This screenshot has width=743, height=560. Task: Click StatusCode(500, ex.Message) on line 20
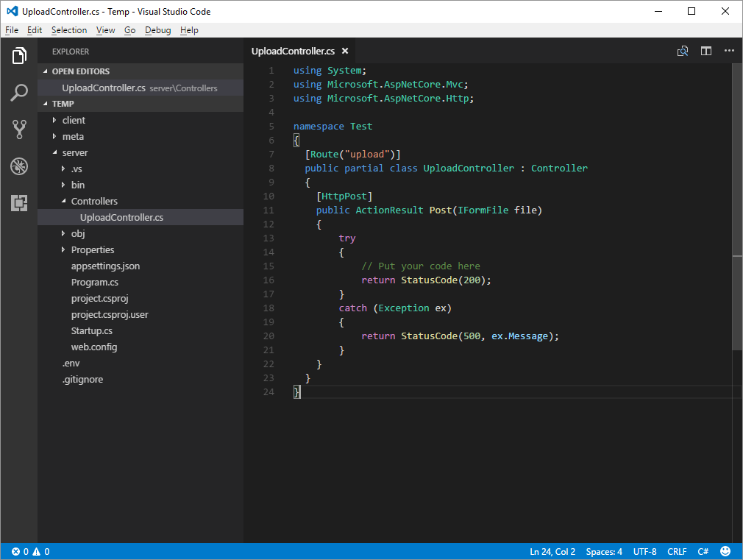click(x=477, y=336)
